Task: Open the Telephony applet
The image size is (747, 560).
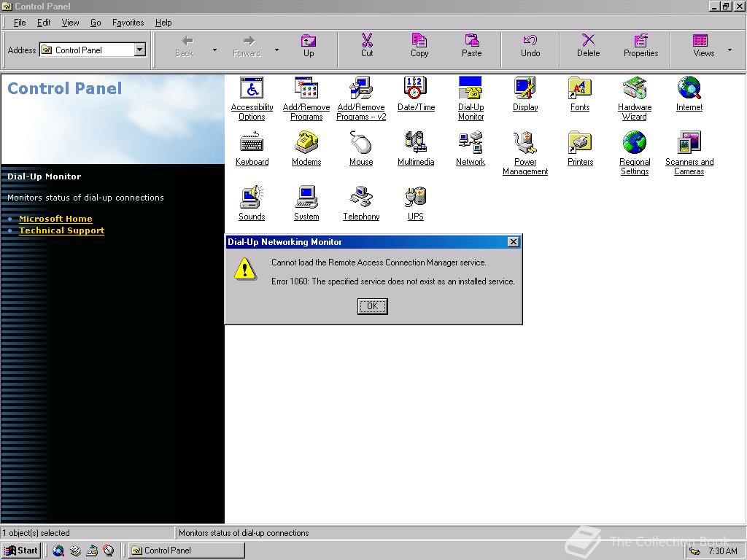Action: click(361, 203)
